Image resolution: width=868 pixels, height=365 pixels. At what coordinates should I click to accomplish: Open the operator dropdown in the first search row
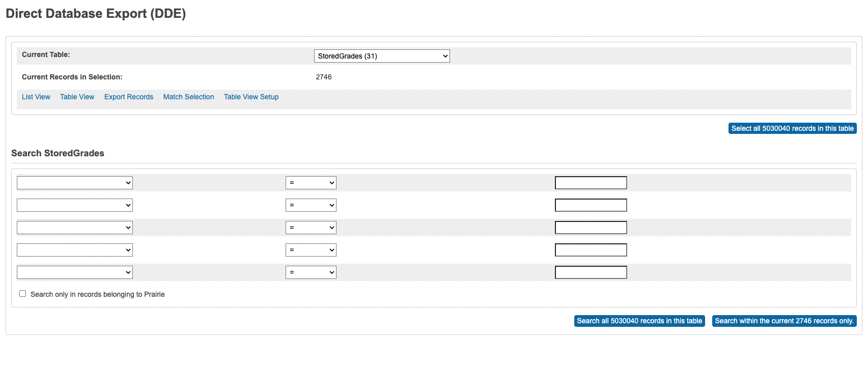pyautogui.click(x=311, y=183)
